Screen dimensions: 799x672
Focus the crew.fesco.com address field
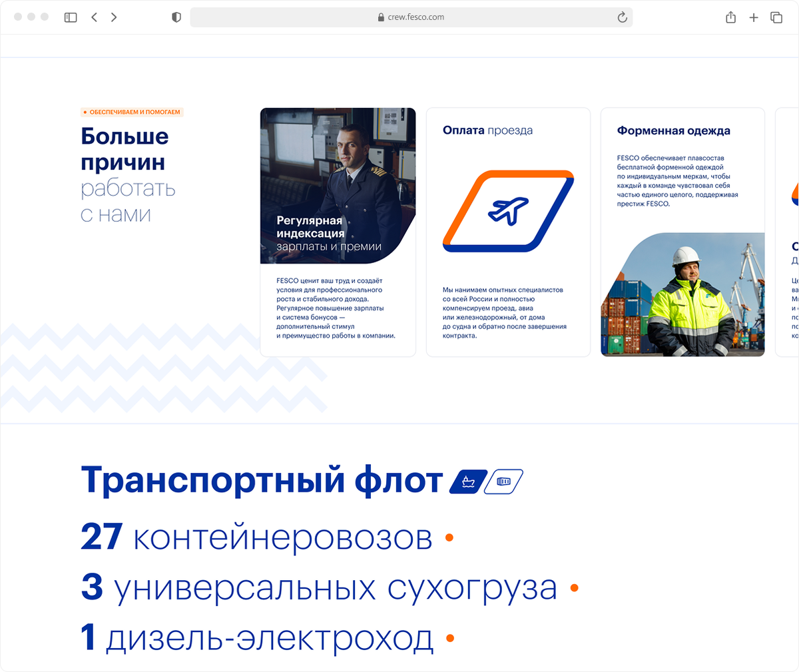pos(411,17)
